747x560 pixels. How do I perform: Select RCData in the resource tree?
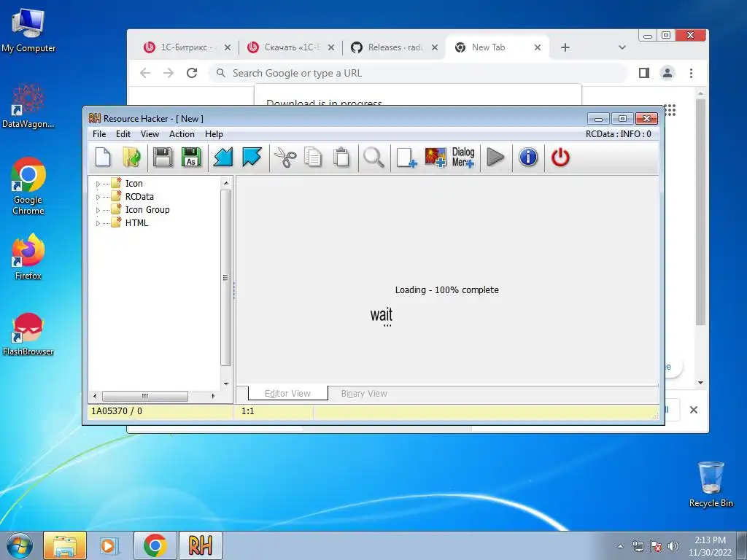[x=139, y=197]
